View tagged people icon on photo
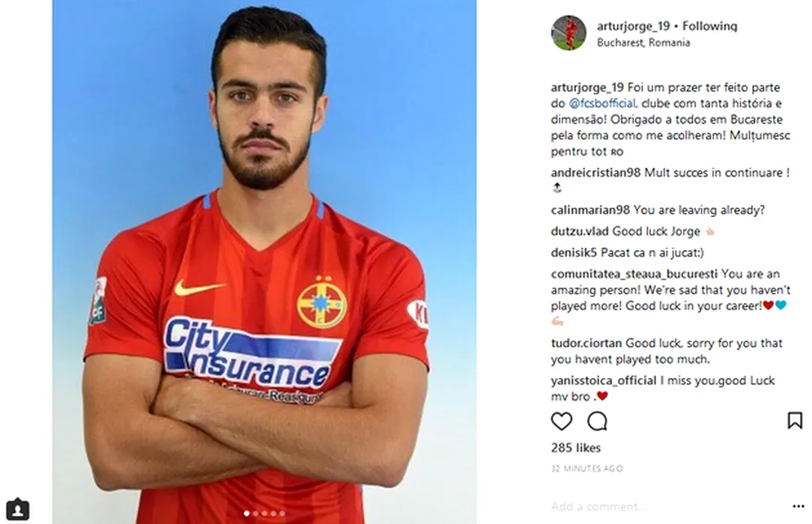Image resolution: width=812 pixels, height=524 pixels. pyautogui.click(x=18, y=510)
